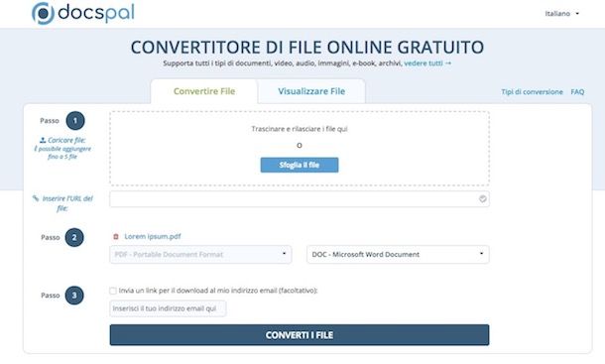Viewport: 605px width, 364px height.
Task: Click the file URL input field
Action: pos(300,198)
